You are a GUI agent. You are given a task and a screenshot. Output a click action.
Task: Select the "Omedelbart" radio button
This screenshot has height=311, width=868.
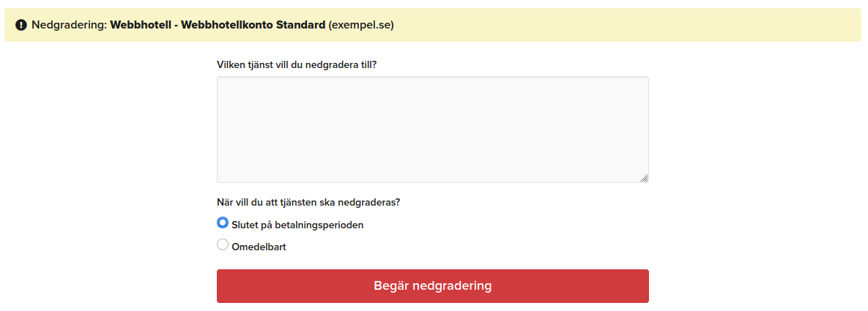tap(223, 245)
